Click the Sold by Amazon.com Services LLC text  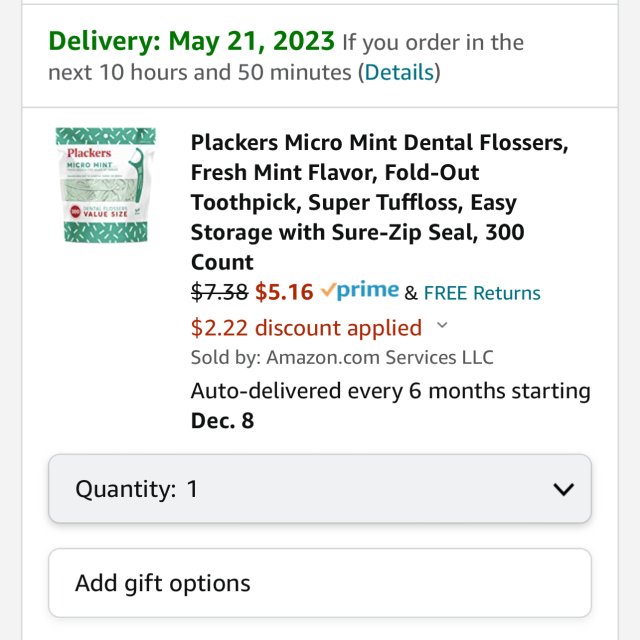342,357
